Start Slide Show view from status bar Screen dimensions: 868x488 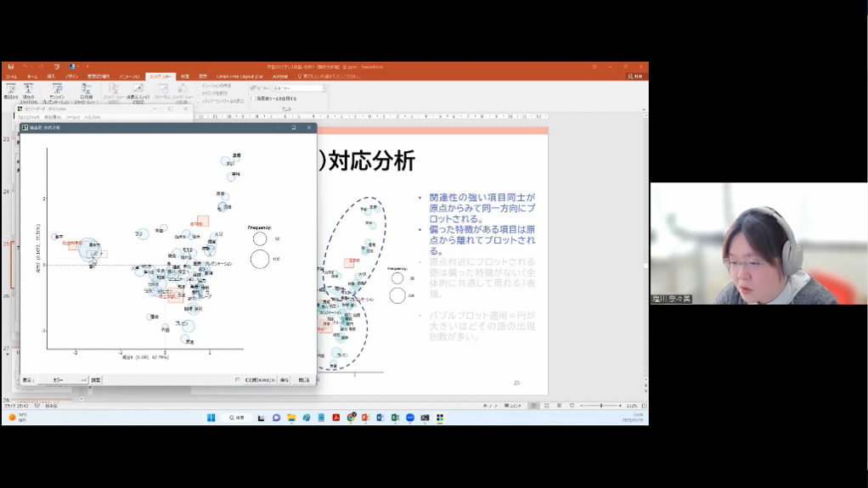(572, 406)
